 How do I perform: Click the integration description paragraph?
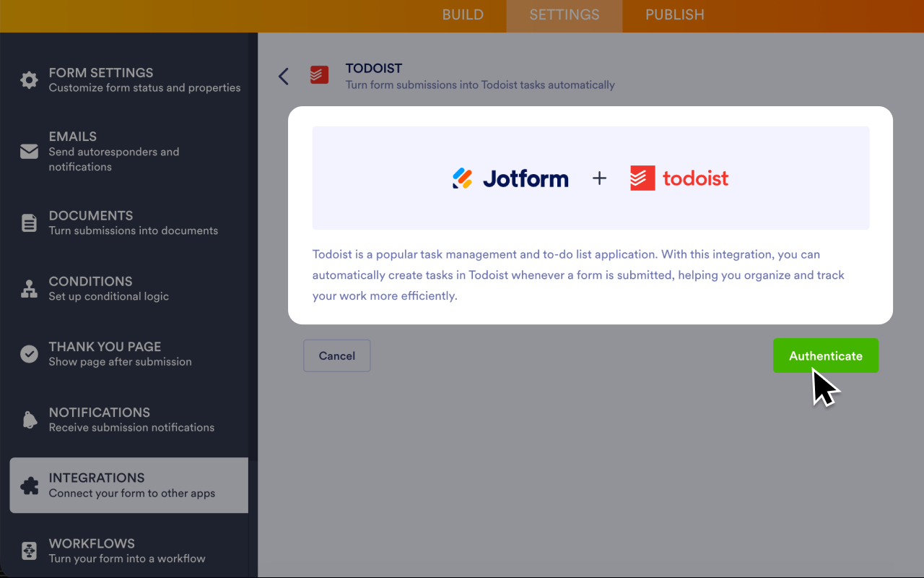tap(577, 275)
